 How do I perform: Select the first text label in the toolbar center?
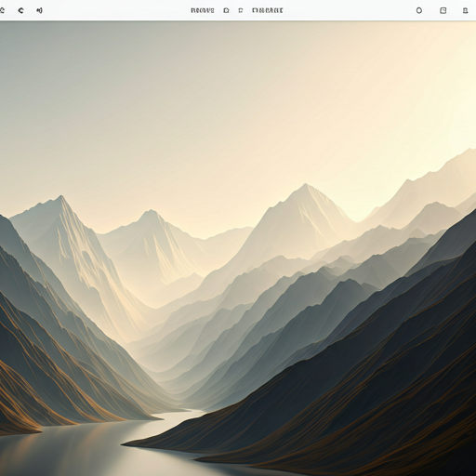(203, 10)
